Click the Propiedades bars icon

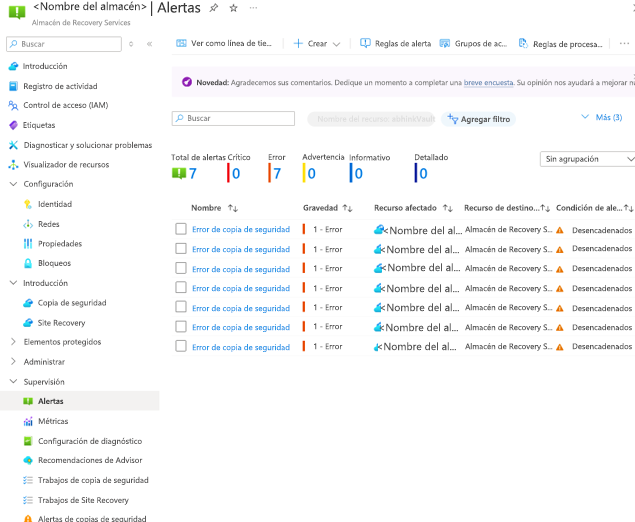pyautogui.click(x=28, y=243)
